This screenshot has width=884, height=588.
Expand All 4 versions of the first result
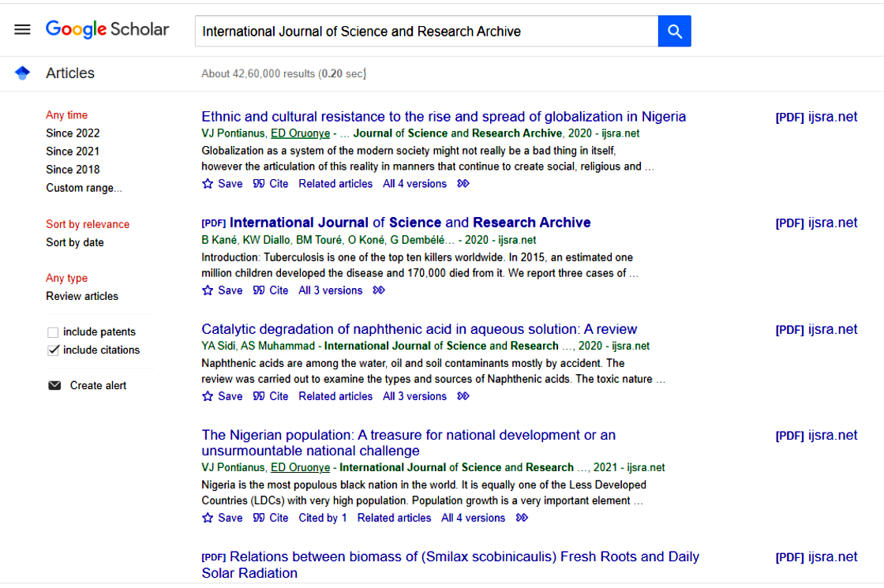click(x=414, y=183)
